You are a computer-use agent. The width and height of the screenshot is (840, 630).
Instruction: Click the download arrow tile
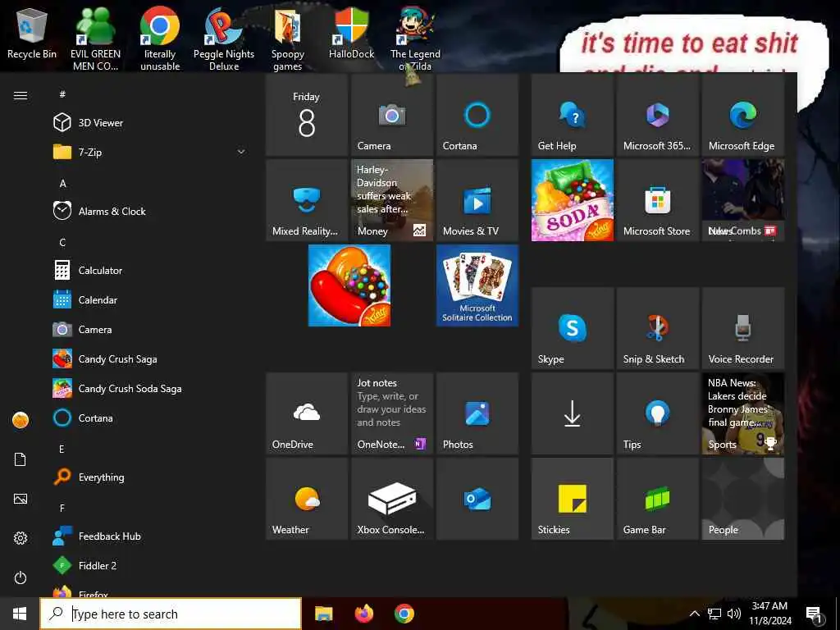click(572, 413)
